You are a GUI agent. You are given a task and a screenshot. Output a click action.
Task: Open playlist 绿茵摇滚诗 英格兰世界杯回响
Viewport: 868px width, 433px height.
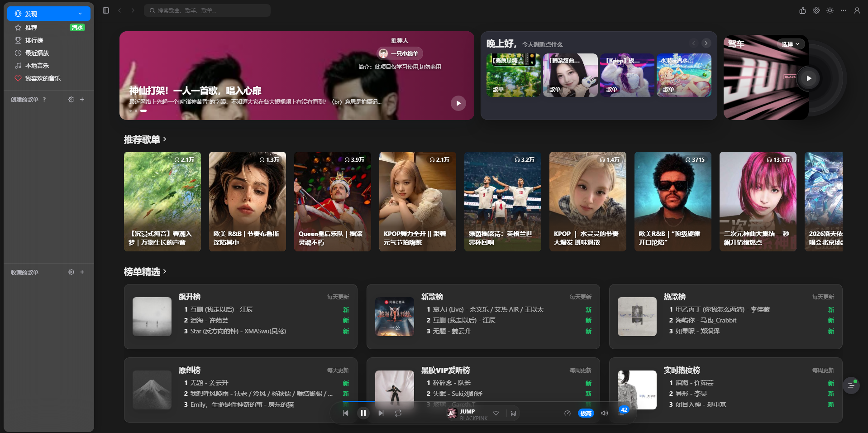(x=503, y=202)
